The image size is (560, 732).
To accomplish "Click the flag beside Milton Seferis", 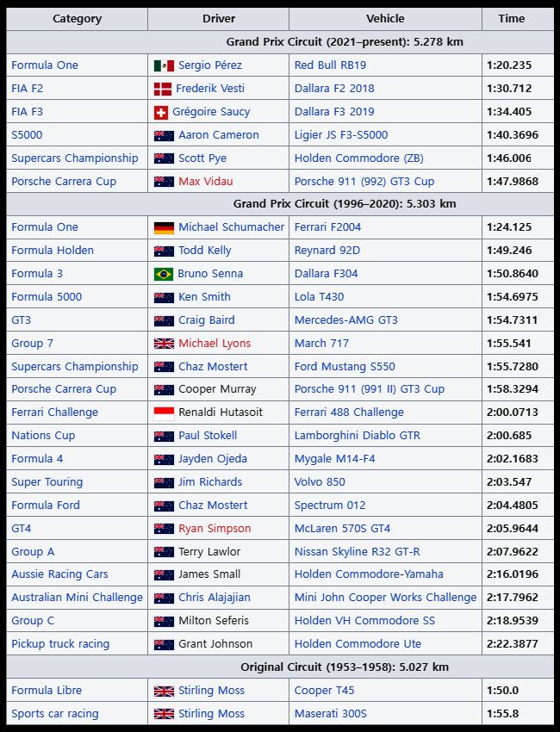I will point(164,622).
